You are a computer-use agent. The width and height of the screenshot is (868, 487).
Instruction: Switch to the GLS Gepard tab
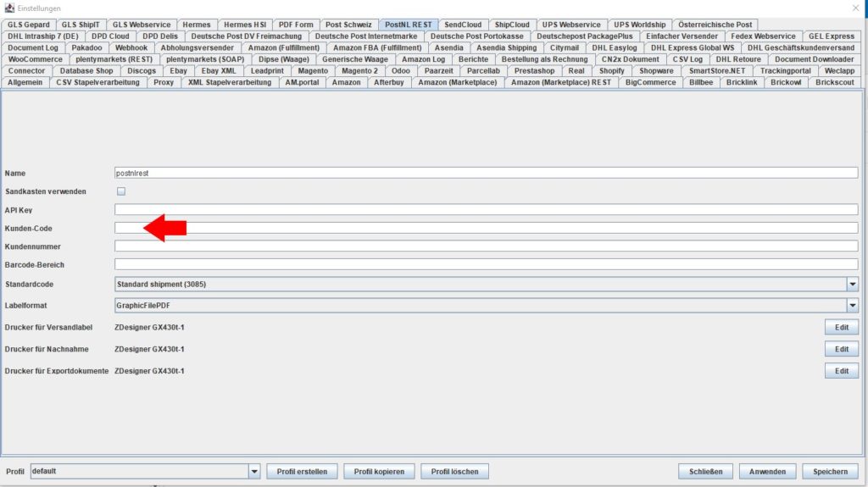29,25
